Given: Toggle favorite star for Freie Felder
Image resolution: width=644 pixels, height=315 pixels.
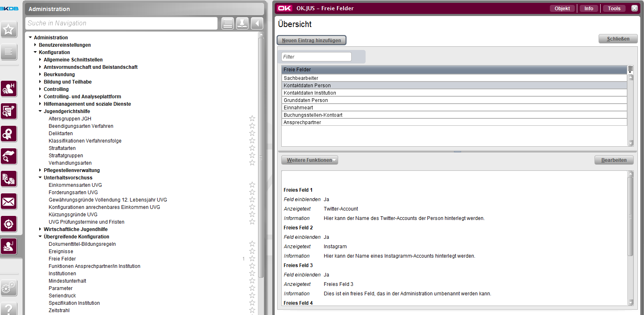Looking at the screenshot, I should pos(252,259).
